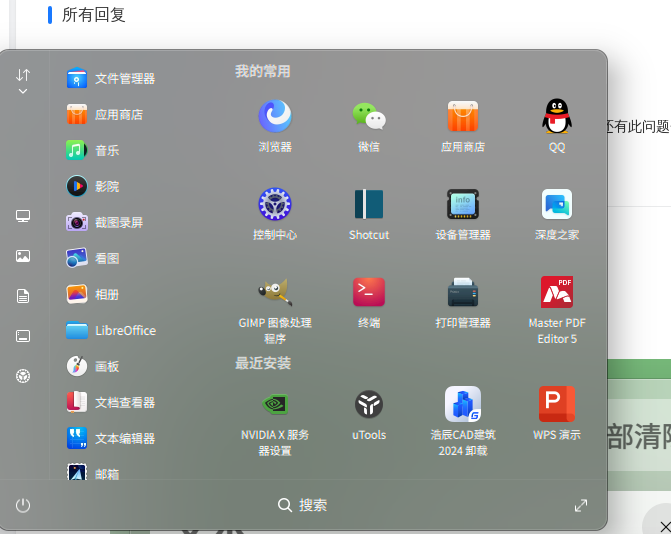This screenshot has width=671, height=534.
Task: Open control center from the sidebar gear icon
Action: coord(23,376)
